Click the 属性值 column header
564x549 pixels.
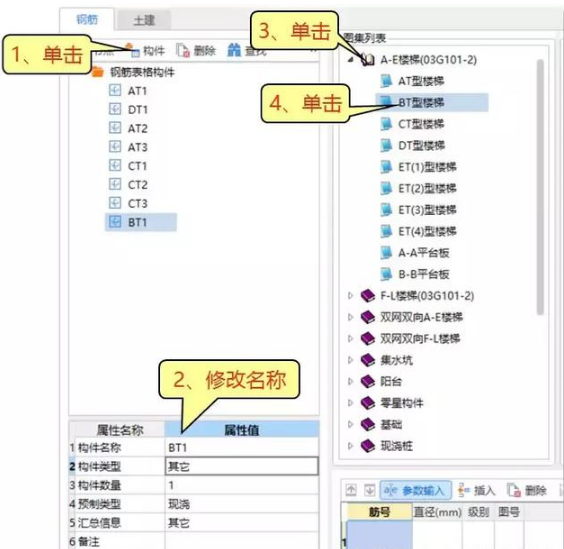point(242,430)
